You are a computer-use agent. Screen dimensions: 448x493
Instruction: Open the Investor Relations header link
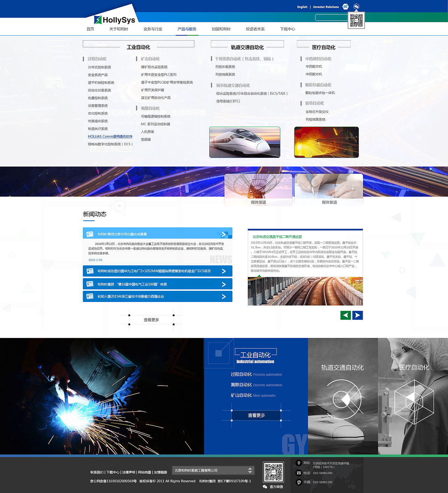pyautogui.click(x=326, y=7)
